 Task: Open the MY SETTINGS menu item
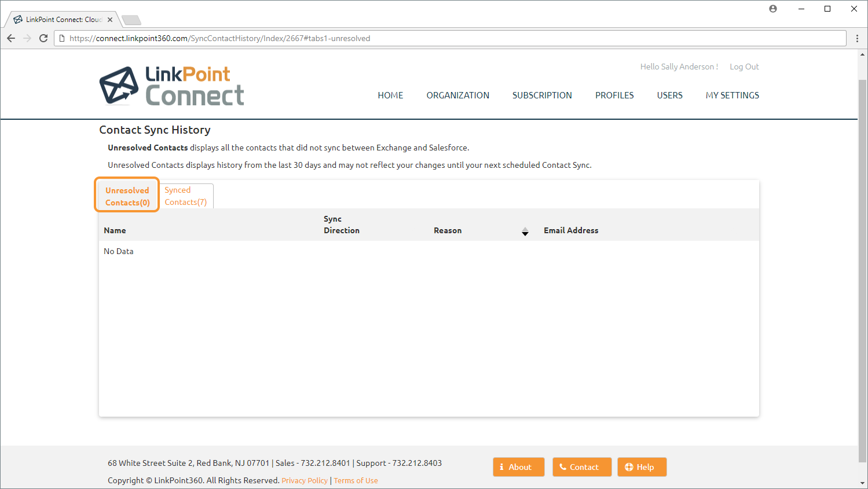click(x=732, y=95)
